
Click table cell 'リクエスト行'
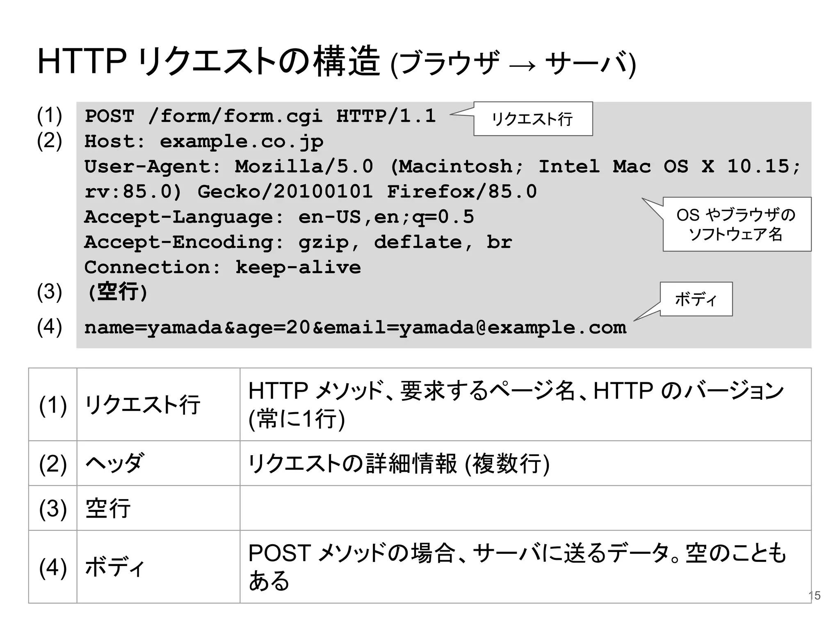158,404
